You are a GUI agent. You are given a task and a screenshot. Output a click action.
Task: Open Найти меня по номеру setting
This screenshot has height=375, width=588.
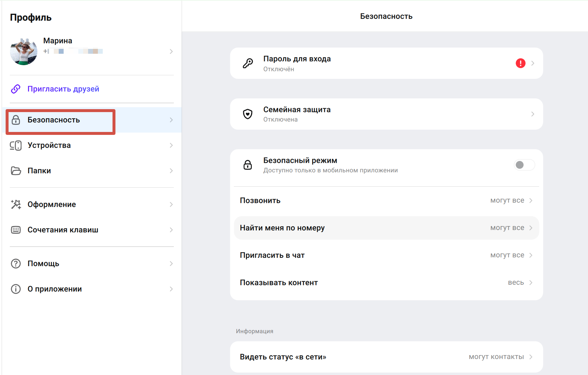tap(386, 228)
